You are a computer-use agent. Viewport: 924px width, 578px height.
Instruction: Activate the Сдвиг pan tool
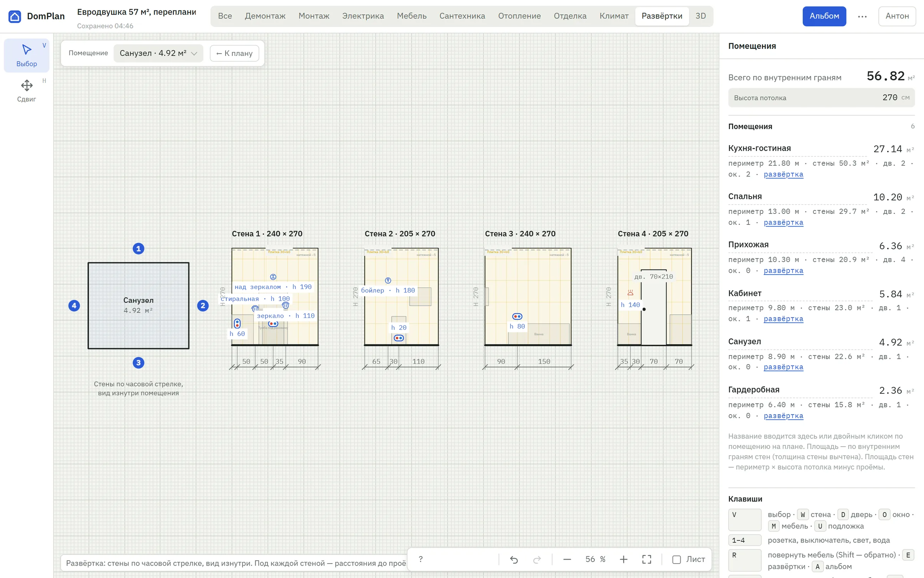pyautogui.click(x=27, y=91)
